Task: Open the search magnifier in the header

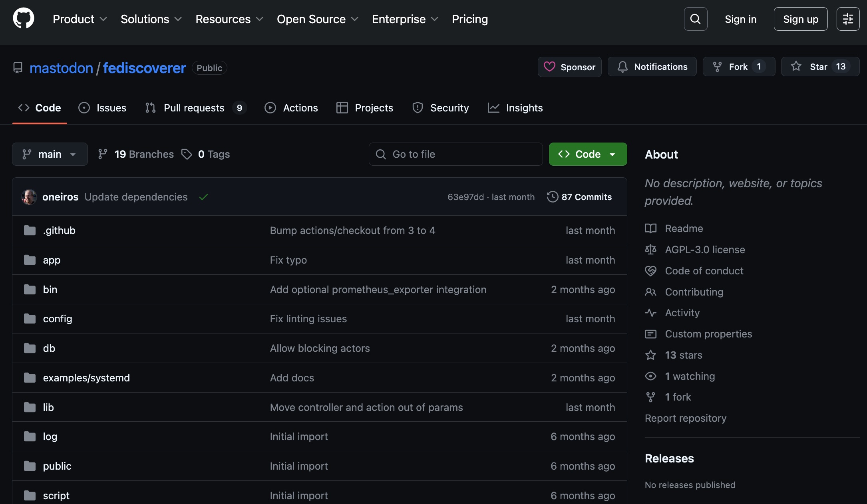Action: point(696,19)
